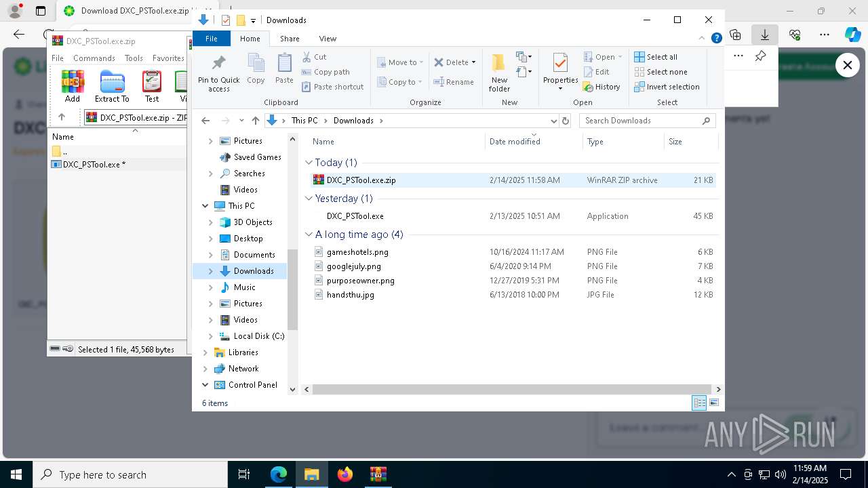Click WinRAR Add icon

pos(73,86)
